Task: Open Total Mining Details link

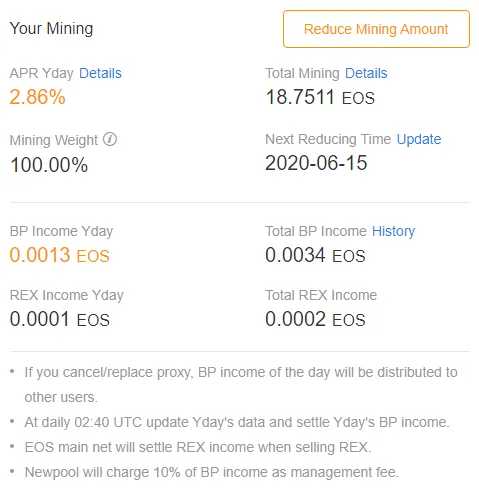Action: click(x=366, y=73)
